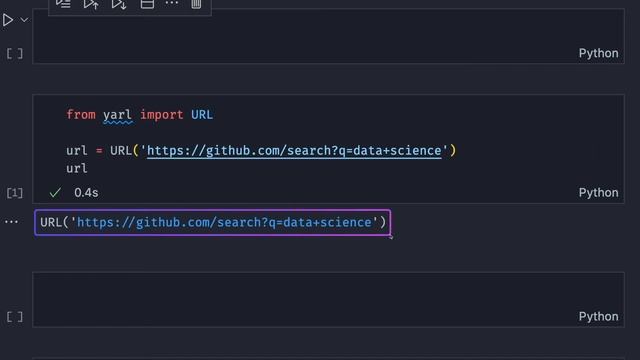Execute cell and below icon
This screenshot has width=640, height=360.
(x=119, y=4)
